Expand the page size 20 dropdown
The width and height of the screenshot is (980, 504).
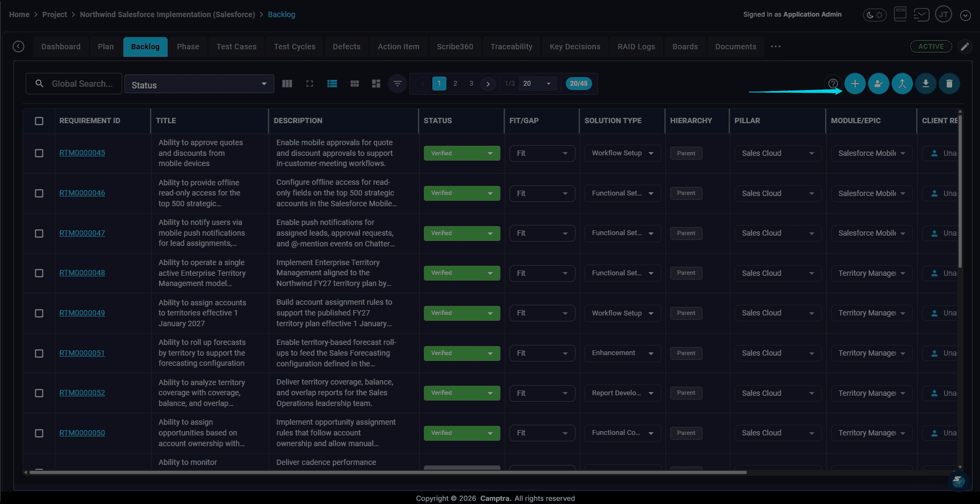pos(537,84)
